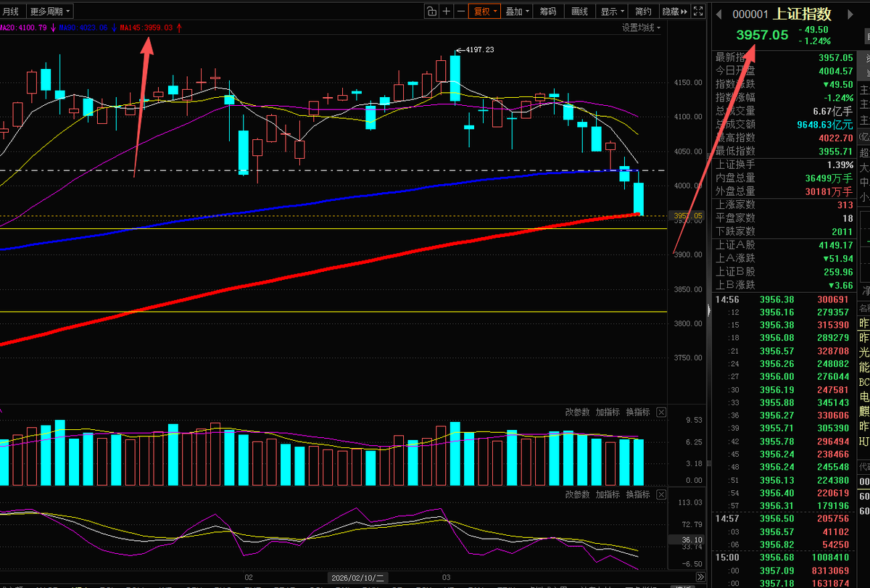Click current price 3957.05 header

pos(762,35)
